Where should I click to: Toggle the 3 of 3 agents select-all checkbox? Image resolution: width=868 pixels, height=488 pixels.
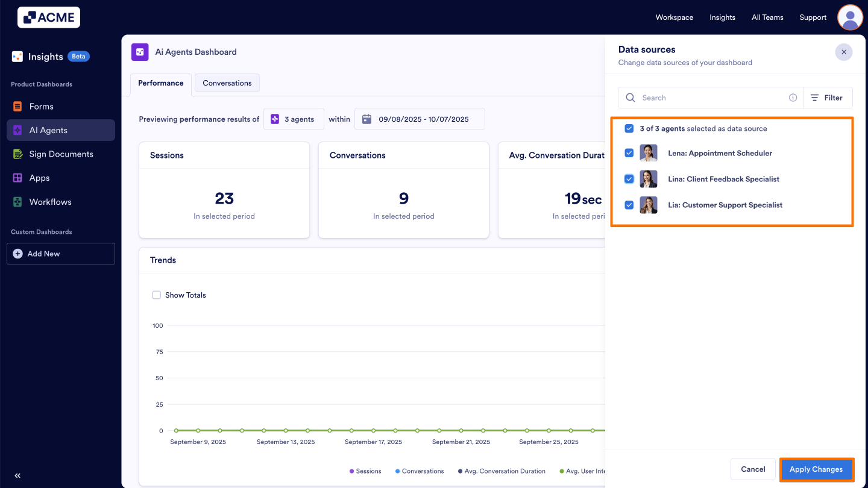tap(629, 128)
